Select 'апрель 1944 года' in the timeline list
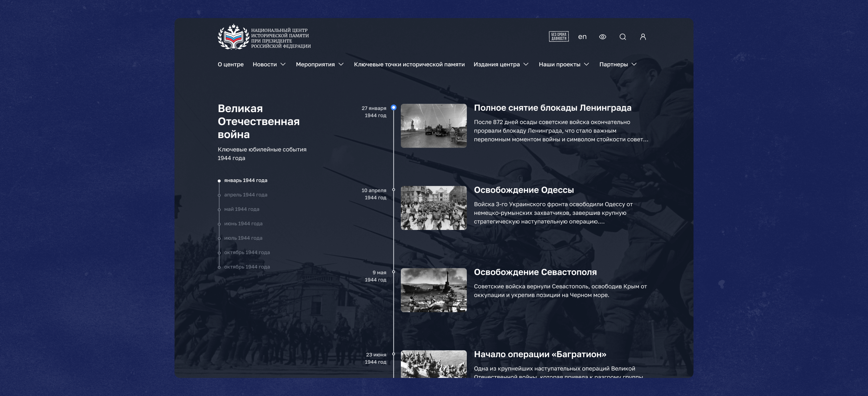Screen dimensions: 868x396 click(245, 195)
